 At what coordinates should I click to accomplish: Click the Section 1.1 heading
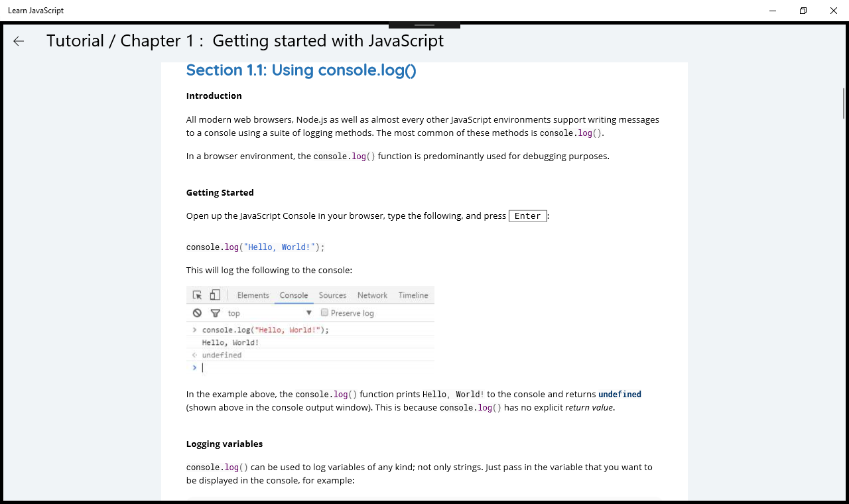click(301, 70)
